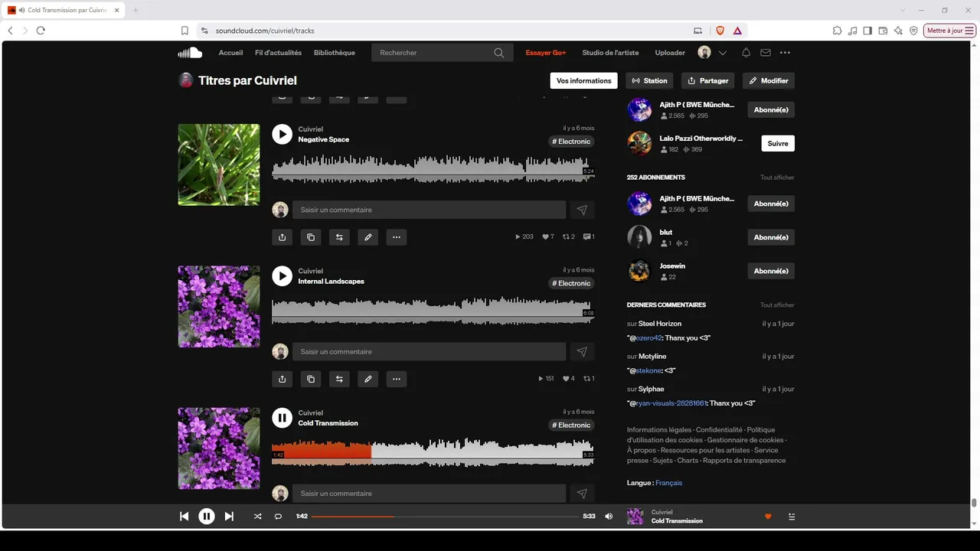Seek in the Negative Space waveform

pos(433,168)
